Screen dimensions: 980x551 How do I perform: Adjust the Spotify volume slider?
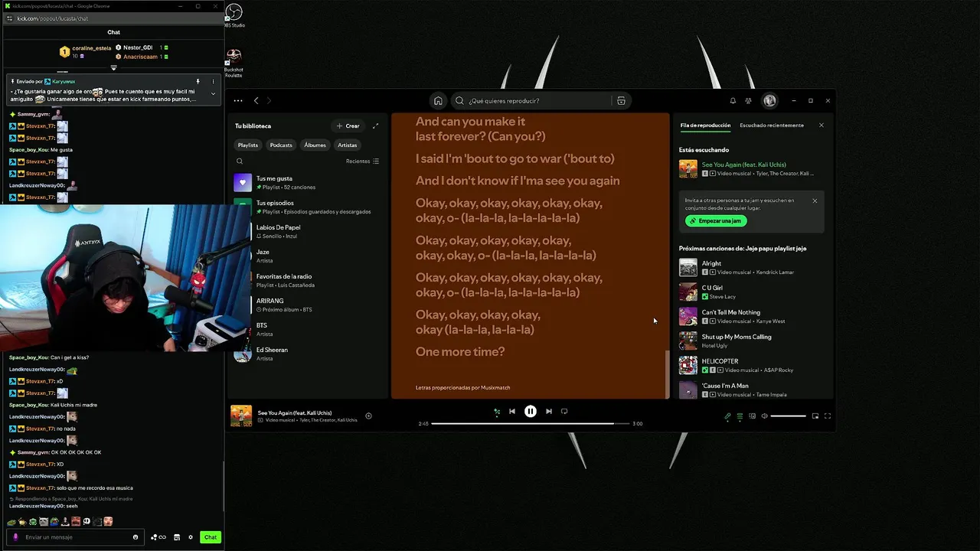click(788, 416)
